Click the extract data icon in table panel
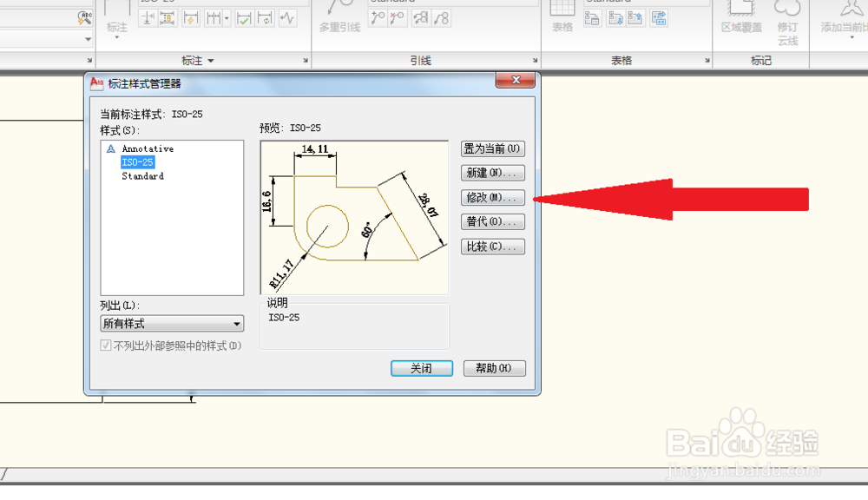Viewport: 868px width, 500px height. 592,18
